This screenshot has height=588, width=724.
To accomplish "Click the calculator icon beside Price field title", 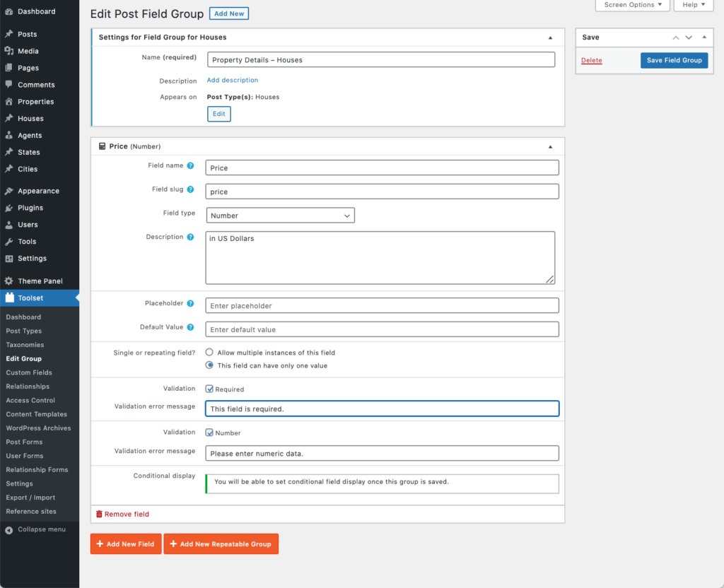I will [102, 146].
